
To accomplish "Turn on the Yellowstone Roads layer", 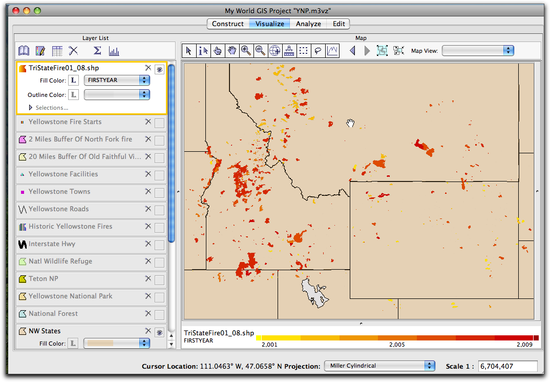I will [x=160, y=210].
